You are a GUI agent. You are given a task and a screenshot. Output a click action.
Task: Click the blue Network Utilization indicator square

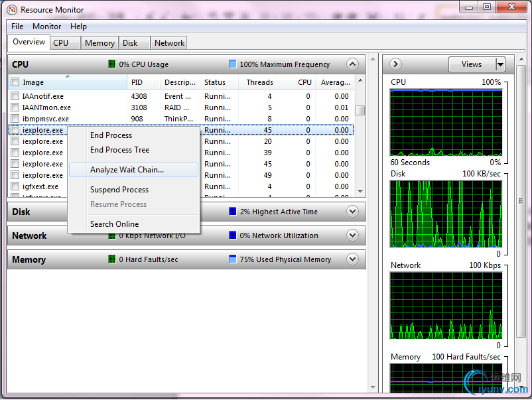point(232,235)
